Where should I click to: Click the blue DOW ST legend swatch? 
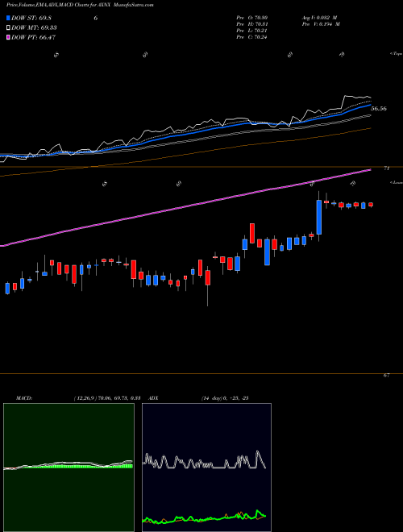[9, 19]
